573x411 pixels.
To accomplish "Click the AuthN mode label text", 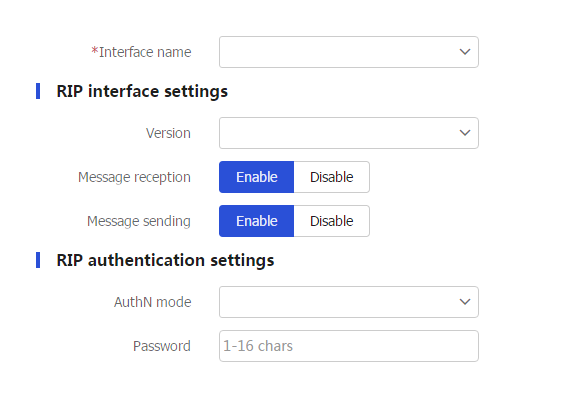I will point(152,302).
